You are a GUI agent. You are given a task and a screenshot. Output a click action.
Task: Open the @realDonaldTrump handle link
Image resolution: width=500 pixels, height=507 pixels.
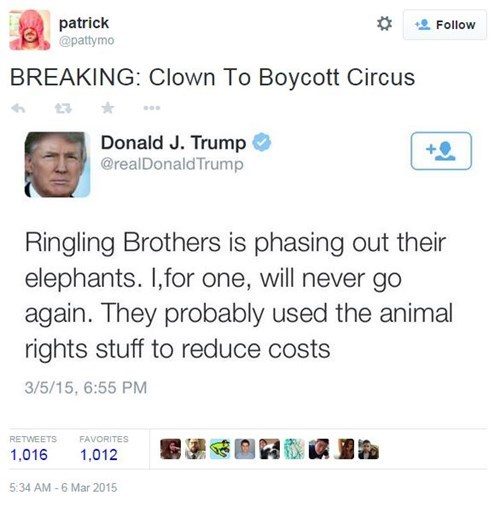[x=172, y=164]
